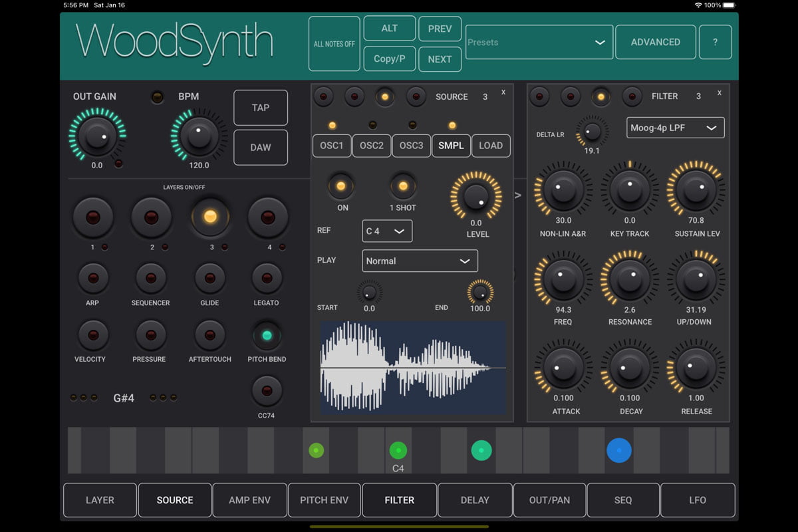Toggle the 1 SHOT light button
The height and width of the screenshot is (532, 798).
(x=402, y=186)
